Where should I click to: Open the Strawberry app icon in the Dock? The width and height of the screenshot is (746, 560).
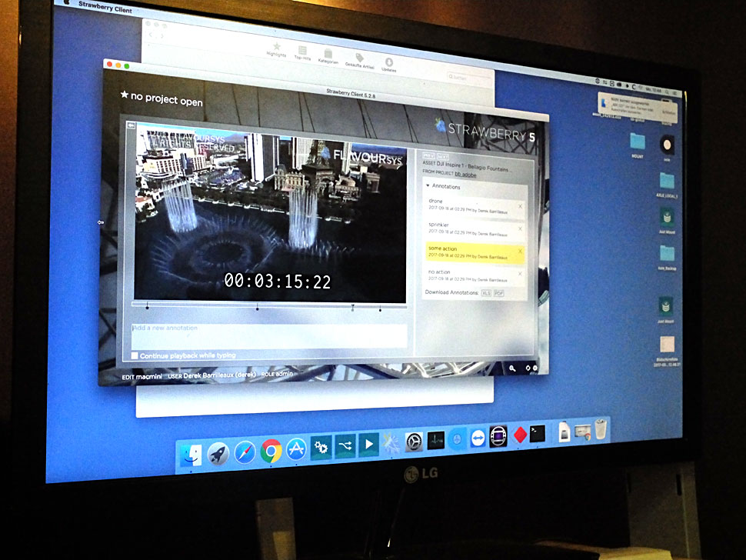[391, 443]
